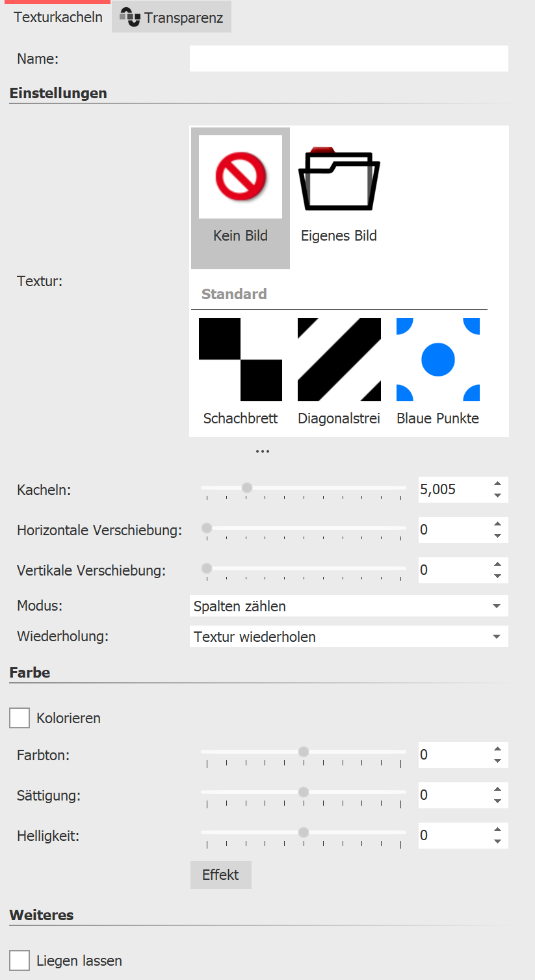This screenshot has width=535, height=980.
Task: Switch to the Texturkacheln tab
Action: [58, 17]
